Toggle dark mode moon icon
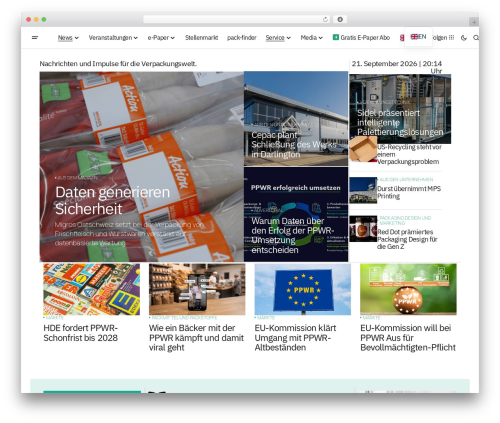The width and height of the screenshot is (500, 423). click(x=464, y=38)
